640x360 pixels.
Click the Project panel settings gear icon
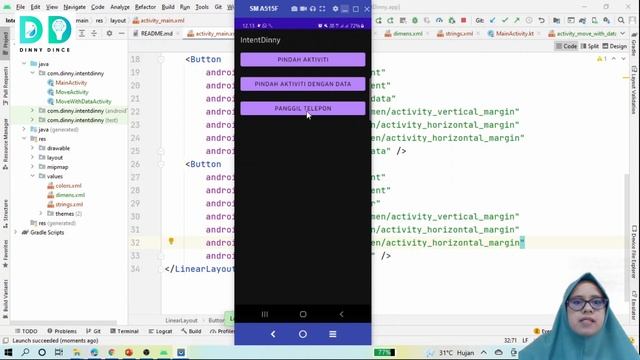(x=109, y=33)
